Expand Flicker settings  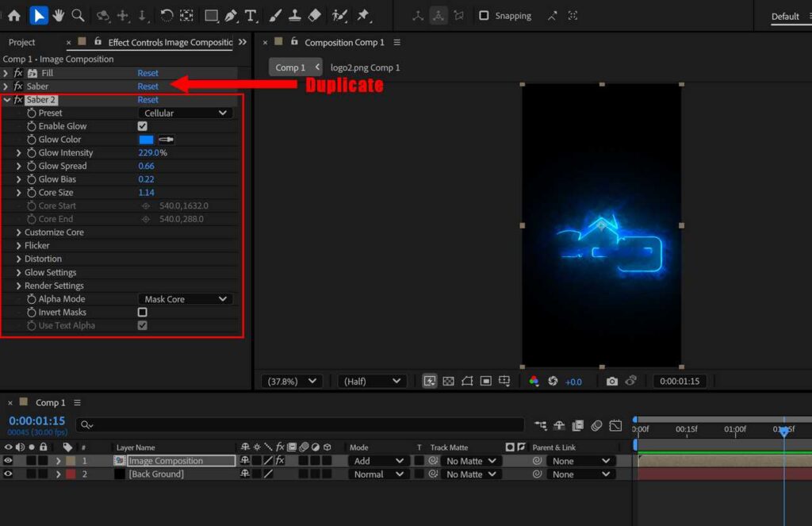(x=19, y=246)
